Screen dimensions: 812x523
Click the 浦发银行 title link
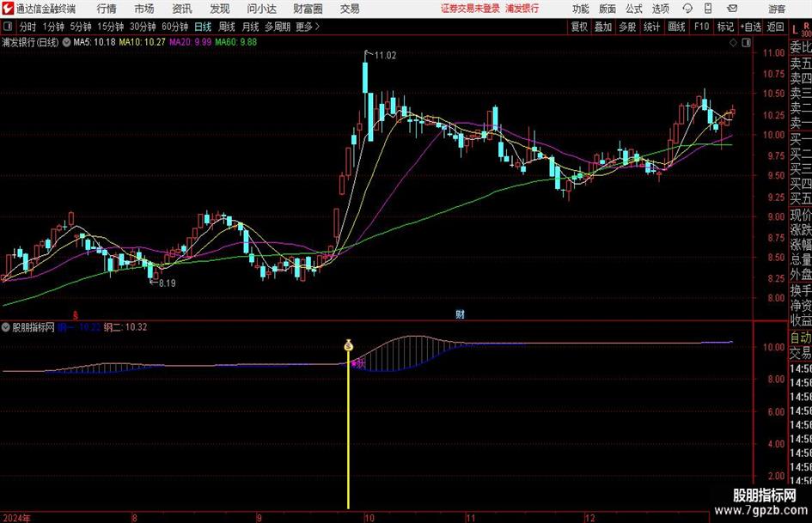522,9
